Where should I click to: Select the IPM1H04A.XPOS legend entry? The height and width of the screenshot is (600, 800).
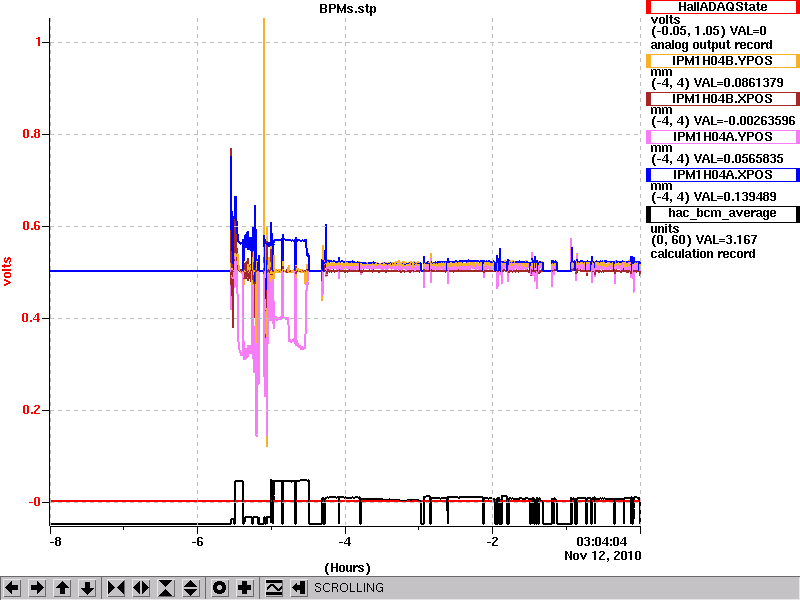pyautogui.click(x=722, y=174)
